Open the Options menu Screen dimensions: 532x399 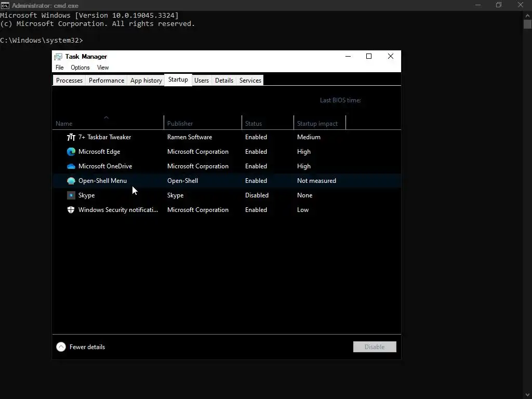pyautogui.click(x=80, y=68)
